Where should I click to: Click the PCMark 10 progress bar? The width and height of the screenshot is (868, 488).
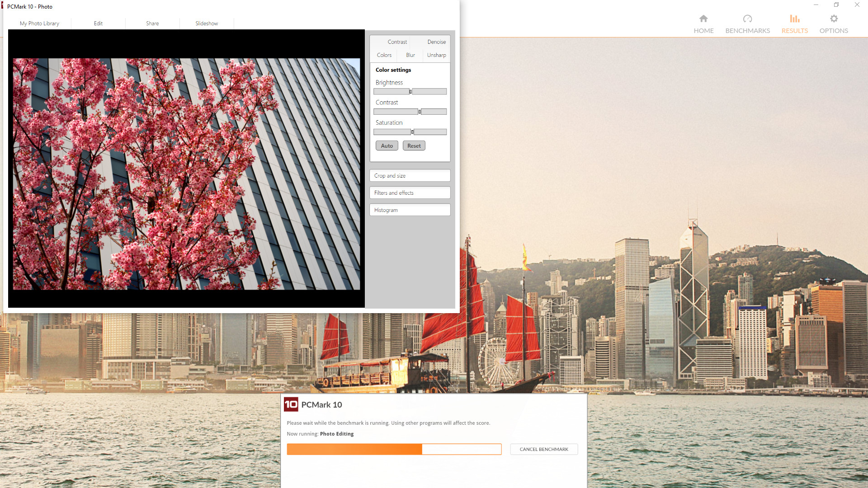(393, 449)
